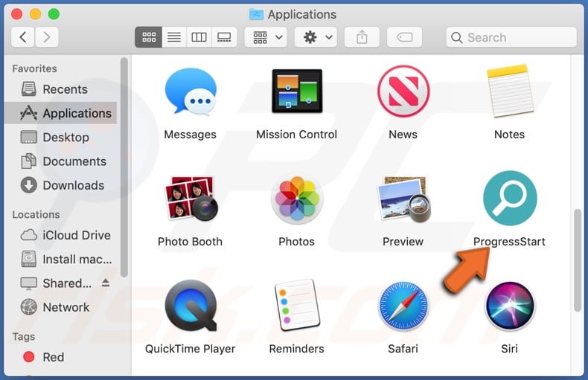Click the Locations section header
Image resolution: width=588 pixels, height=380 pixels.
point(36,214)
